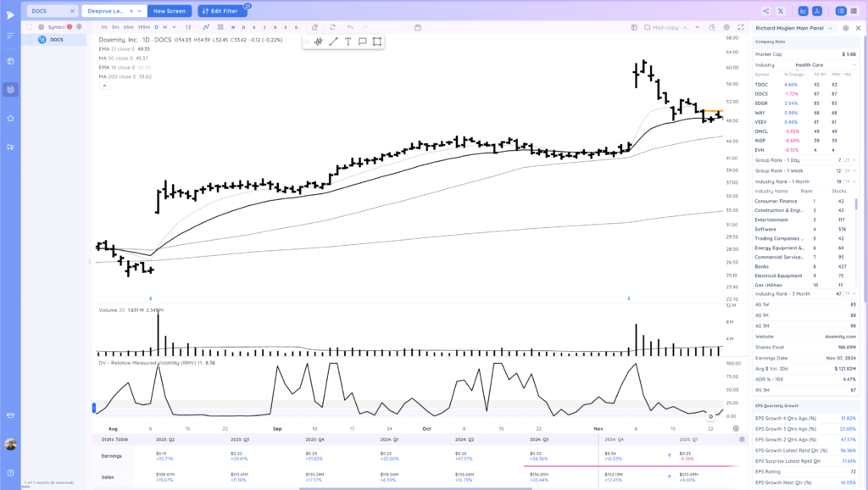This screenshot has width=868, height=490.
Task: Enter fullscreen chart mode
Action: click(741, 27)
